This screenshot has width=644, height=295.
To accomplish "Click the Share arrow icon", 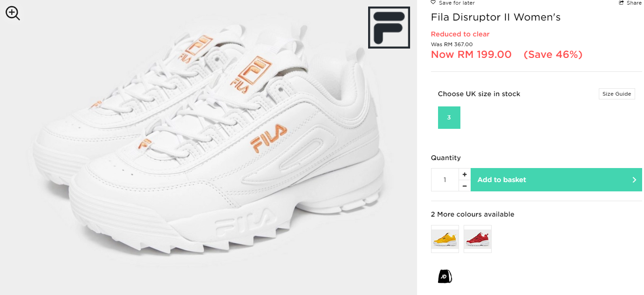I will coord(621,3).
